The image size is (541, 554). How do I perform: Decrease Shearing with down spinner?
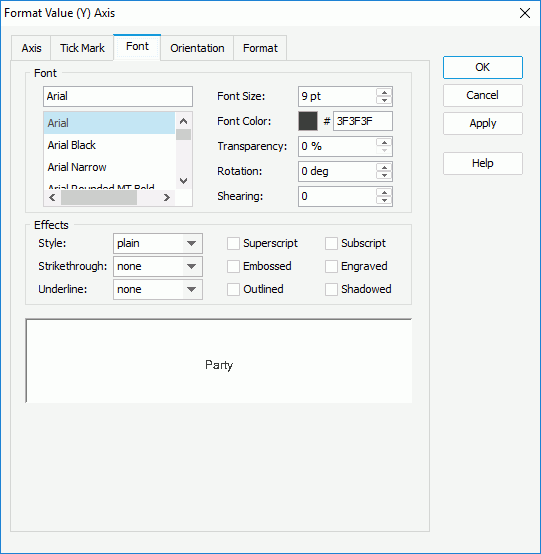click(384, 201)
